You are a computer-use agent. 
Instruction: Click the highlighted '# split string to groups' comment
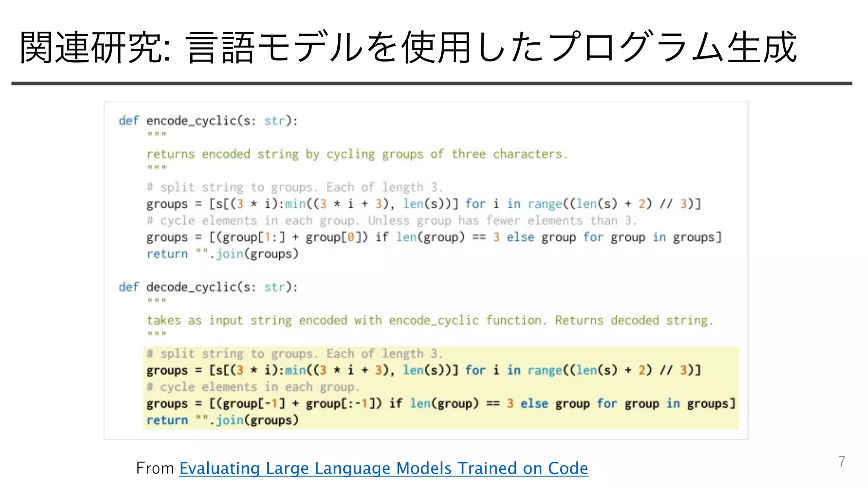(x=295, y=354)
